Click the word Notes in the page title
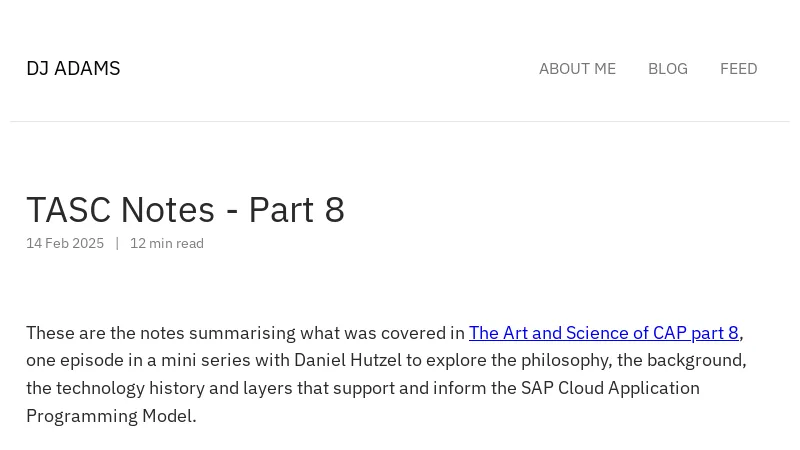800x450 pixels. click(x=167, y=210)
